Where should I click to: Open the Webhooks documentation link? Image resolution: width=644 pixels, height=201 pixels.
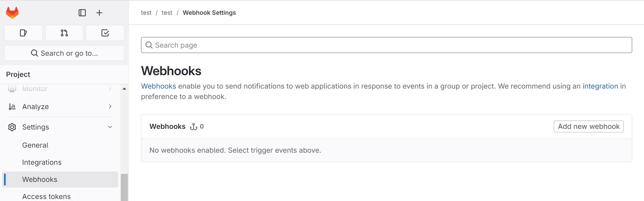click(x=158, y=86)
